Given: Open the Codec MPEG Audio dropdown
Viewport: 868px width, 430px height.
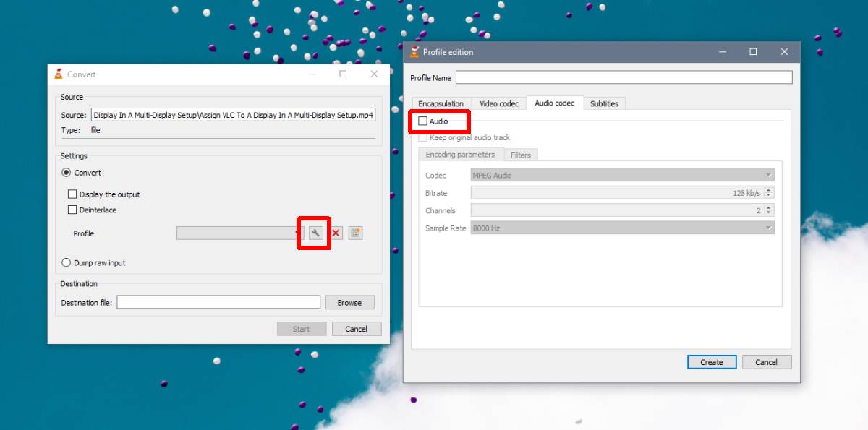Looking at the screenshot, I should pos(623,175).
